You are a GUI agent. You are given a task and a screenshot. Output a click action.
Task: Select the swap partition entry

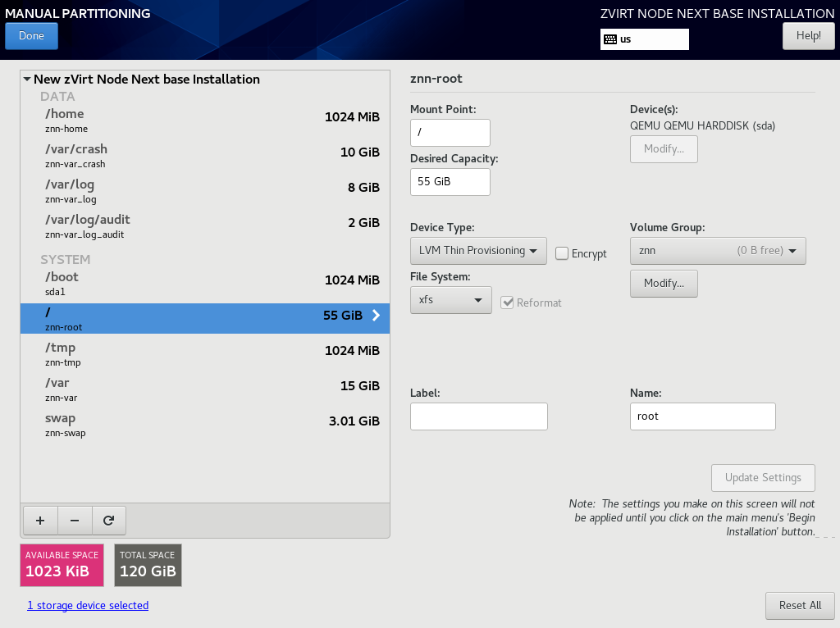(205, 425)
